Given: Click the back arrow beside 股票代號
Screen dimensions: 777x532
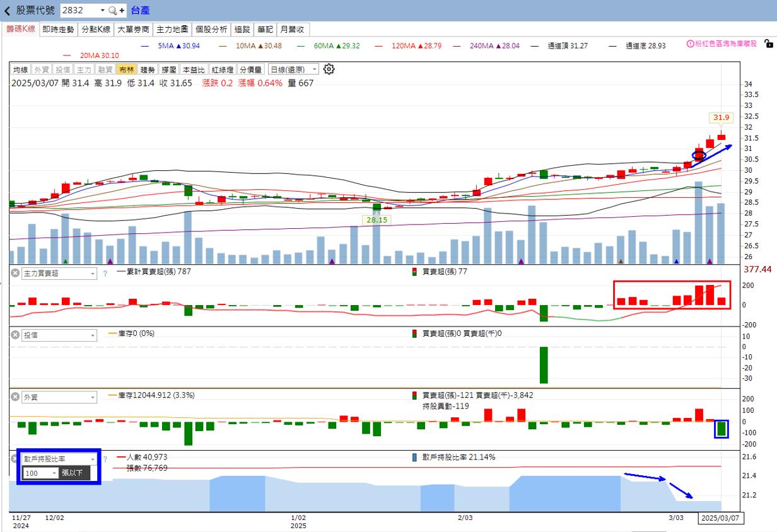Looking at the screenshot, I should [x=8, y=11].
